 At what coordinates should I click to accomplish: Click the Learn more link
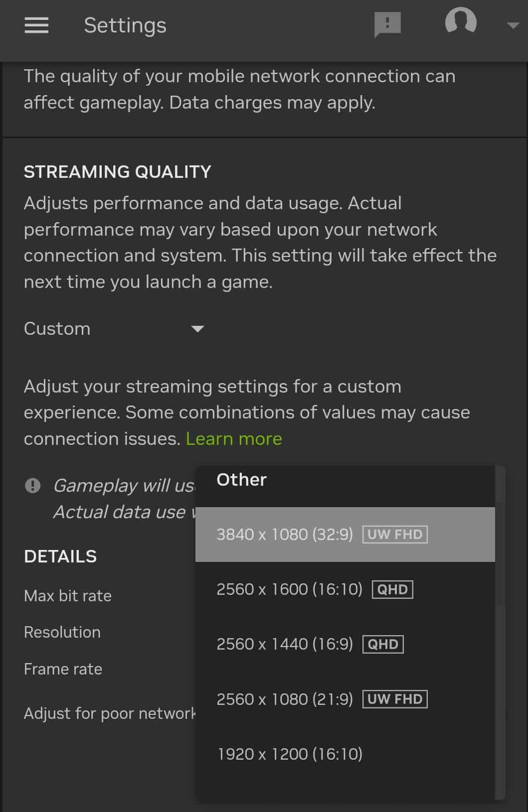[234, 439]
